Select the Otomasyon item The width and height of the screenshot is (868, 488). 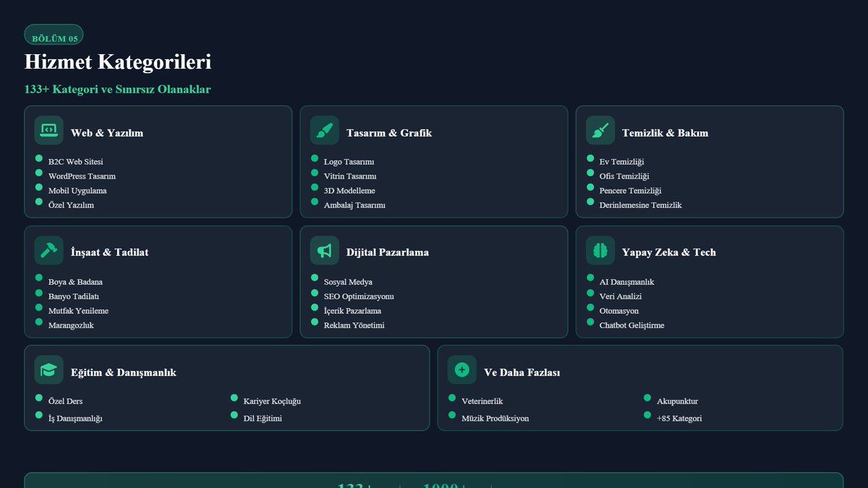click(619, 311)
